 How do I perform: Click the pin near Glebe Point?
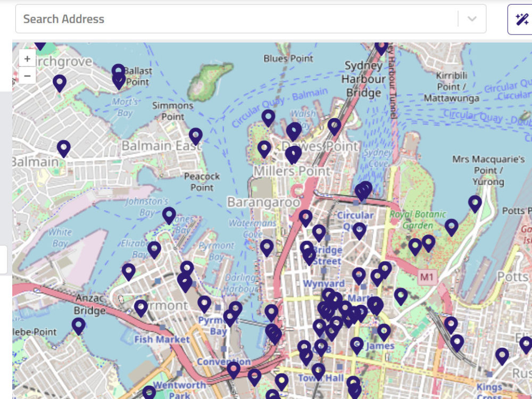78,326
